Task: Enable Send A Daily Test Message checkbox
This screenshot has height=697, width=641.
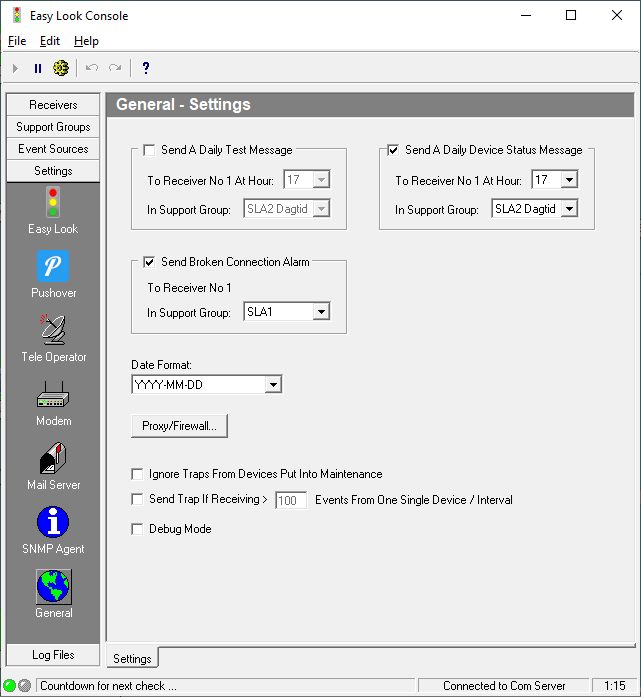Action: (x=149, y=150)
